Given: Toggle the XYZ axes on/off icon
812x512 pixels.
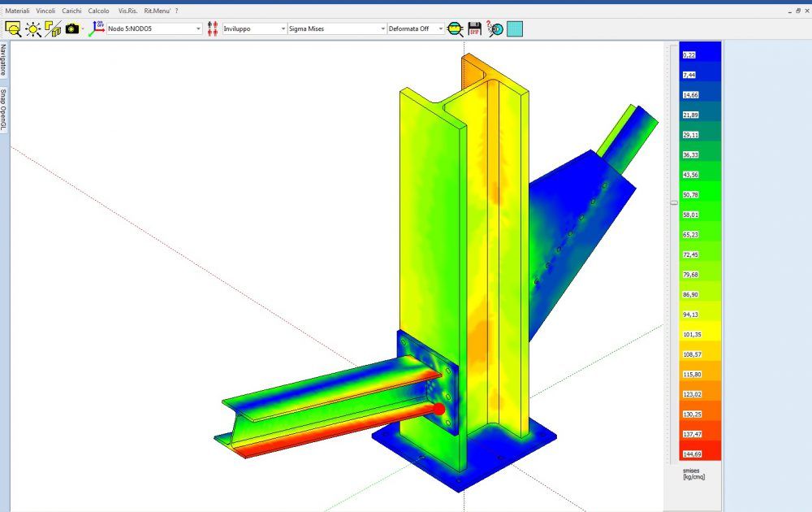Looking at the screenshot, I should pyautogui.click(x=97, y=28).
